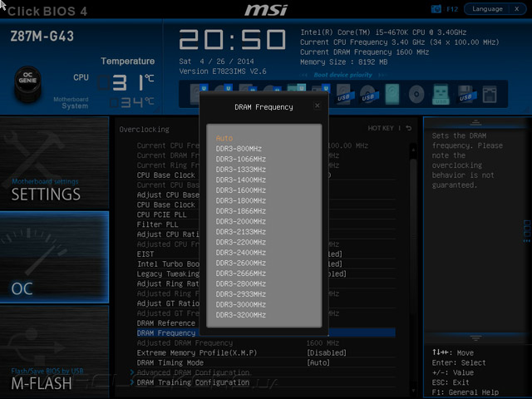Viewport: 532px width, 399px height.
Task: Choose DDR3-2933MHz option
Action: [240, 294]
